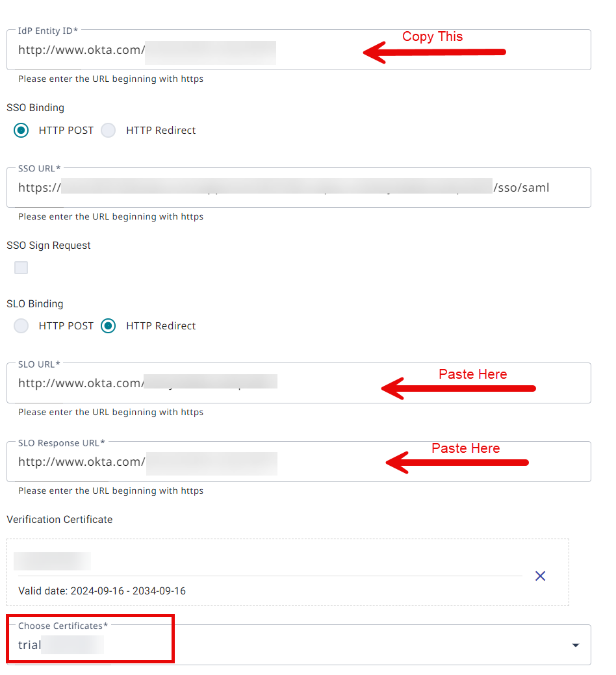
Task: Click into the SLO Response URL field
Action: 195,462
